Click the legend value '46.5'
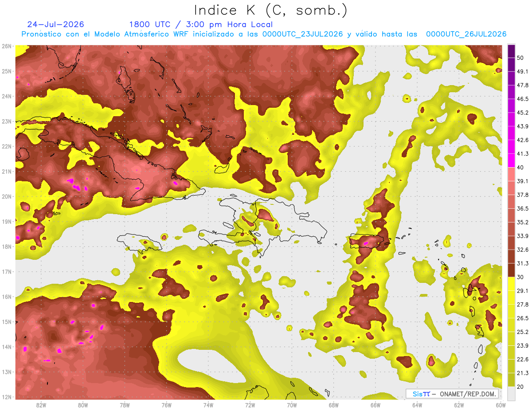This screenshot has width=532, height=411. click(x=523, y=99)
